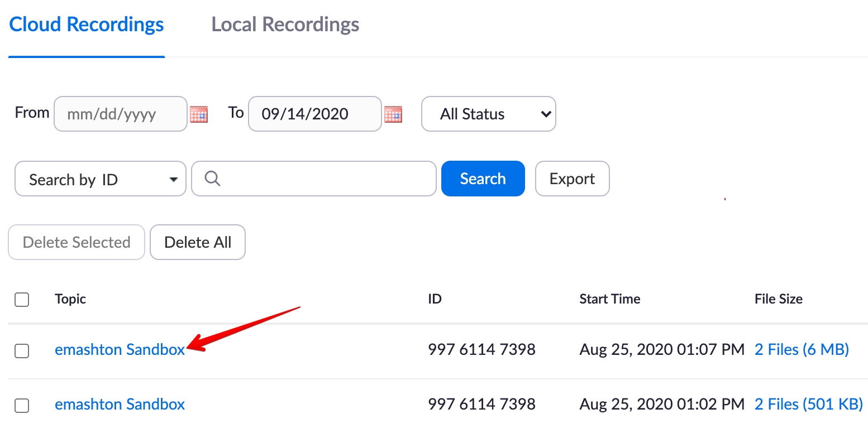Click the Export button
The height and width of the screenshot is (433, 868).
[572, 179]
